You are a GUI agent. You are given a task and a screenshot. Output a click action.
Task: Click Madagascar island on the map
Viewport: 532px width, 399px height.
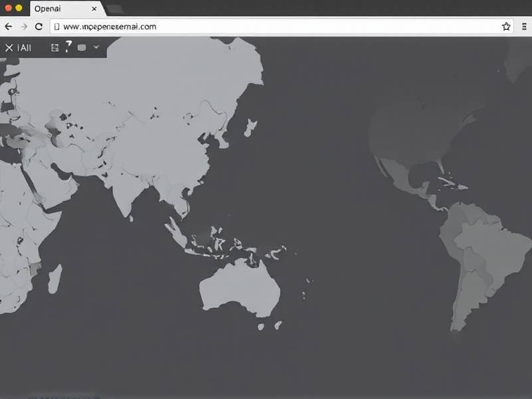tap(55, 278)
